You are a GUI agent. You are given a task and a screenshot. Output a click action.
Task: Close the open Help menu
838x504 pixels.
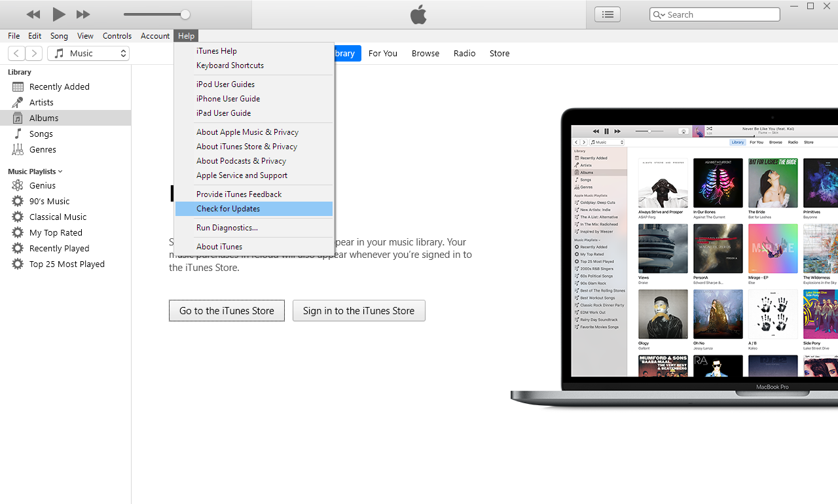coord(186,36)
